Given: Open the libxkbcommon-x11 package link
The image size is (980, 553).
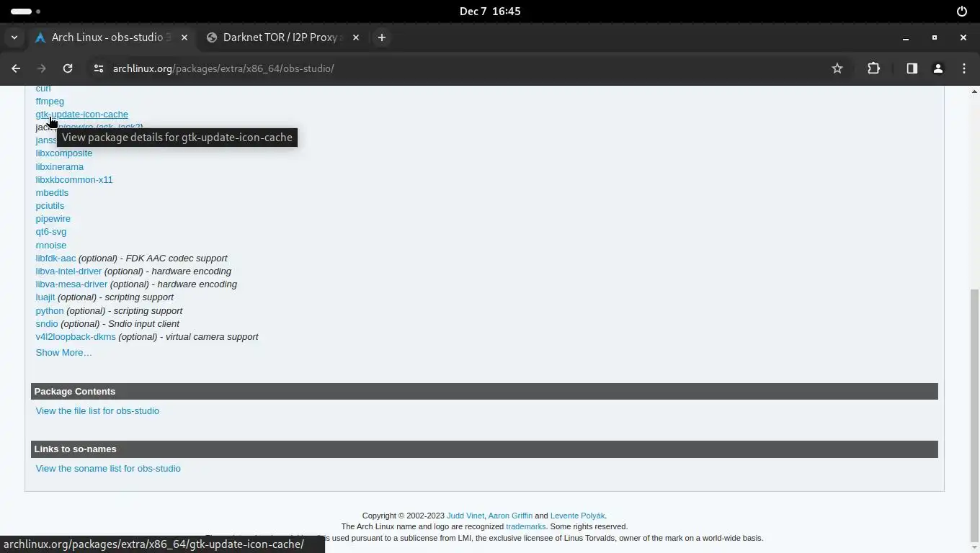Looking at the screenshot, I should (x=74, y=180).
